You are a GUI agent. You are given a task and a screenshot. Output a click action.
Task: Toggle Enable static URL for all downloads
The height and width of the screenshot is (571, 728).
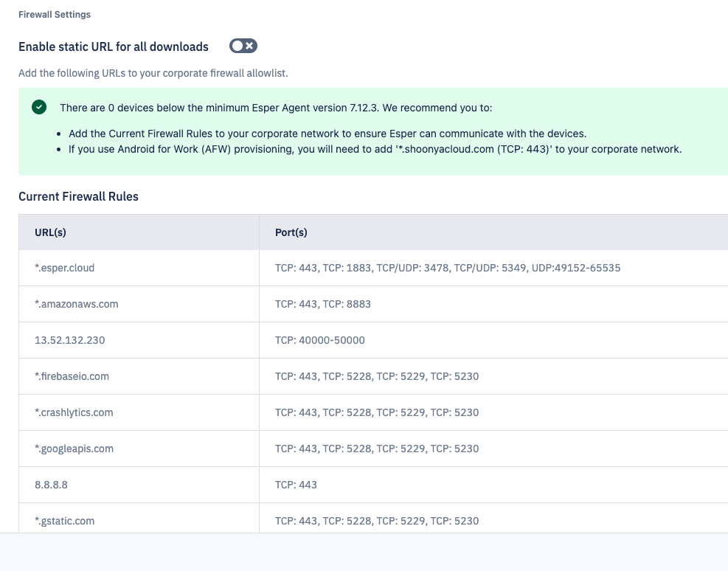[x=243, y=46]
